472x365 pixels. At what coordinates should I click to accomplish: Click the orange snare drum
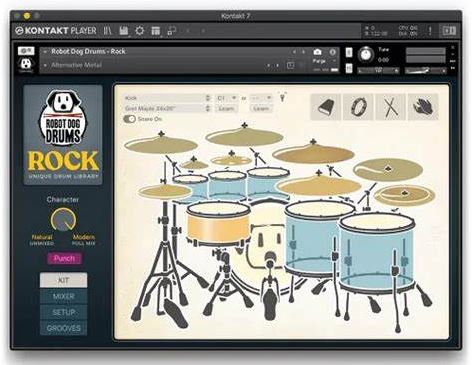[218, 223]
